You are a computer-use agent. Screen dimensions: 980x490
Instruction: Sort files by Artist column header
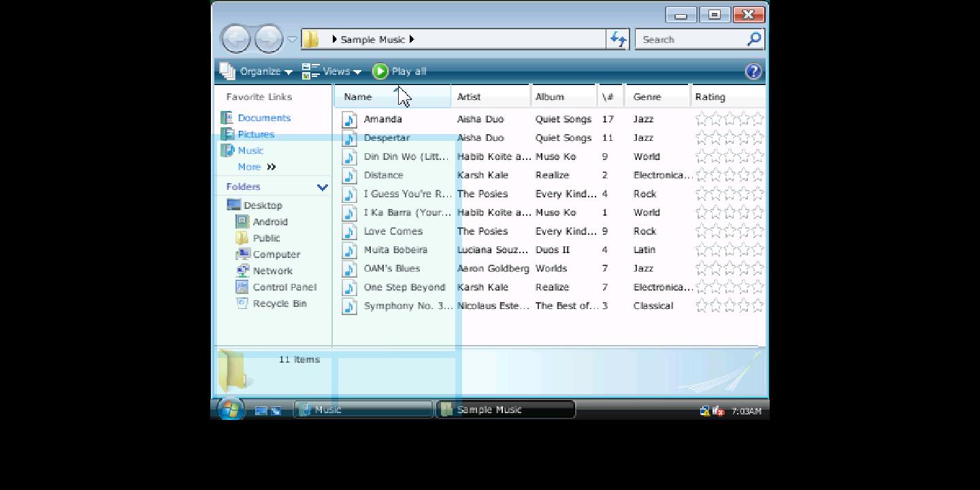[469, 97]
